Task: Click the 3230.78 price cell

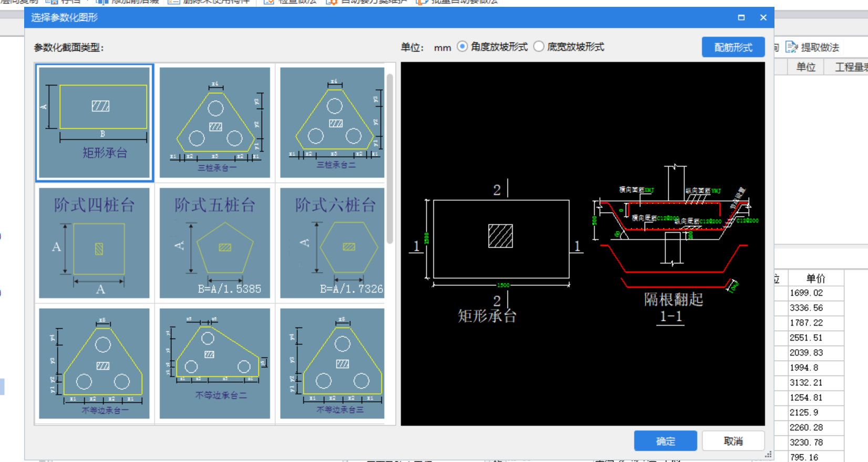Action: pyautogui.click(x=815, y=443)
